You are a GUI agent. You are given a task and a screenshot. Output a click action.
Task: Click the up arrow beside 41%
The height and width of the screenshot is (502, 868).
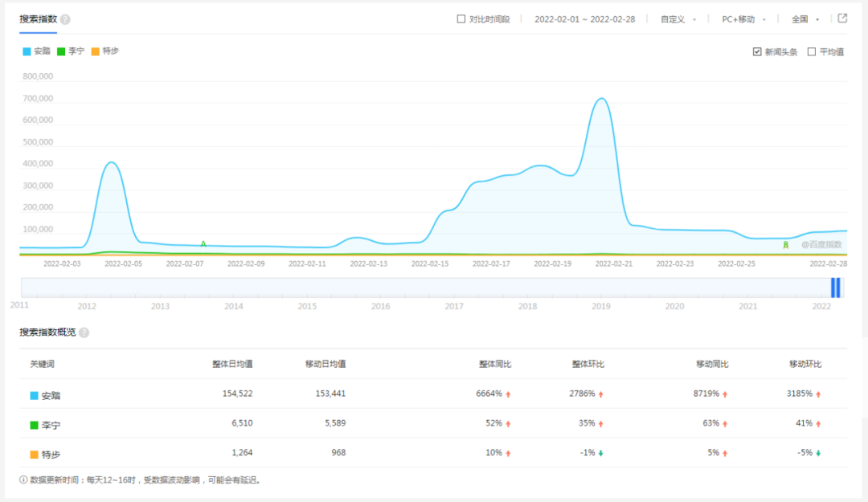[818, 424]
